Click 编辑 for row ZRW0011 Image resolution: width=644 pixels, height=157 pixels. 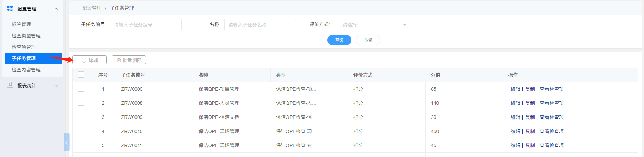516,145
